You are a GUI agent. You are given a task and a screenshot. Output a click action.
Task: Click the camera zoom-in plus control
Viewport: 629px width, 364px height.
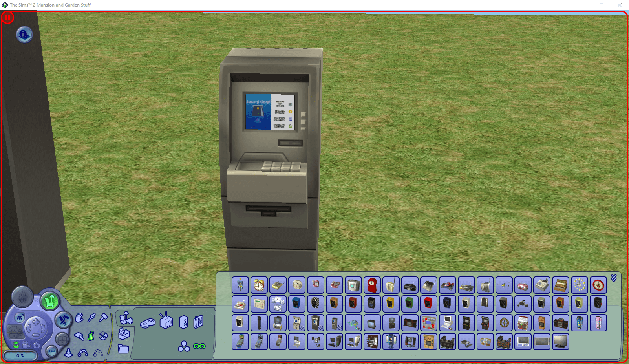click(x=36, y=322)
